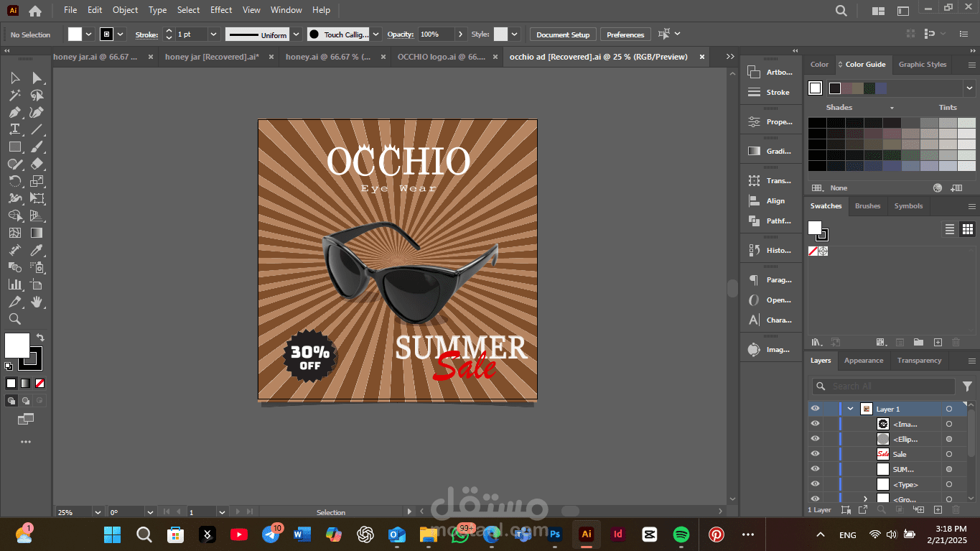Open the stroke weight dropdown
980x551 pixels.
[213, 34]
